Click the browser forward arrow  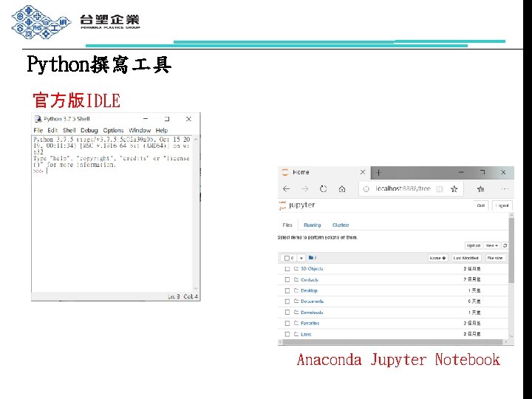coord(304,189)
